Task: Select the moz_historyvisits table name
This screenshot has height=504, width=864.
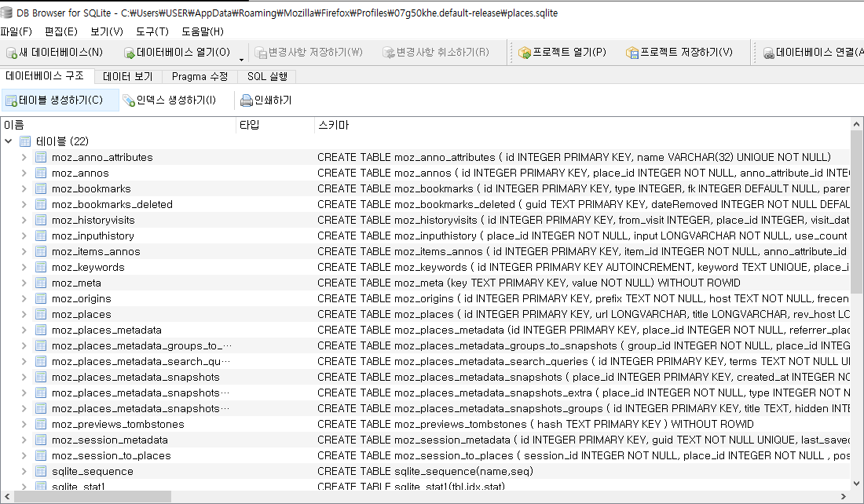Action: pyautogui.click(x=93, y=221)
